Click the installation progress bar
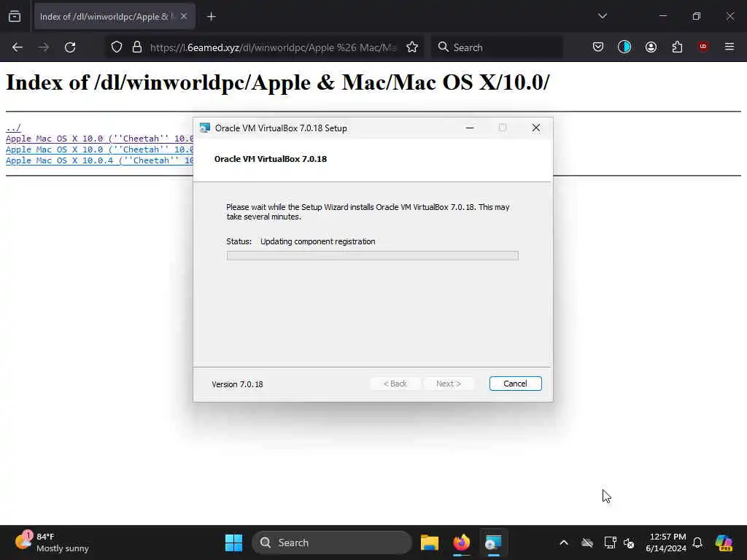 click(373, 256)
